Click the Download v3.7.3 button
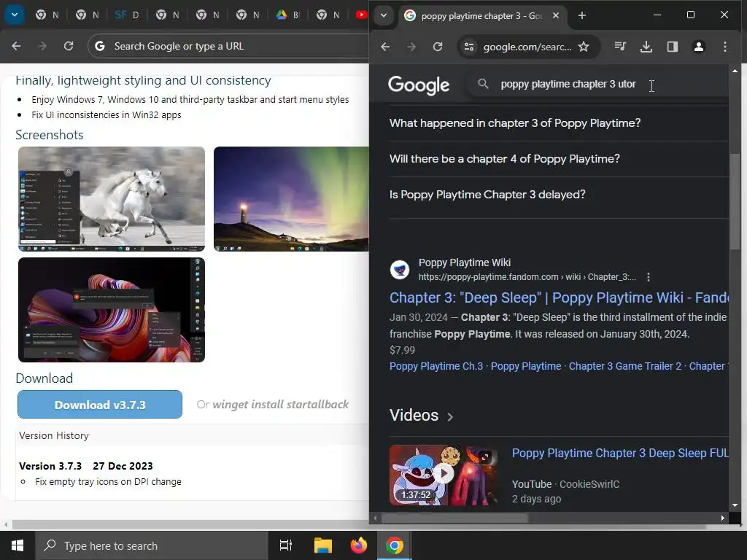The width and height of the screenshot is (747, 560). pos(99,404)
